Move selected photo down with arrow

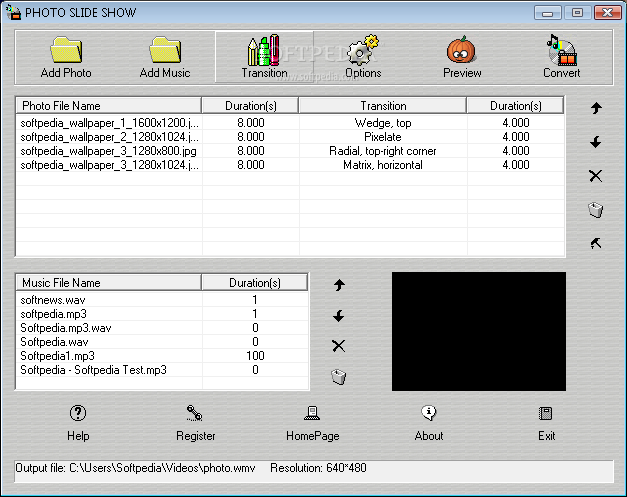596,142
